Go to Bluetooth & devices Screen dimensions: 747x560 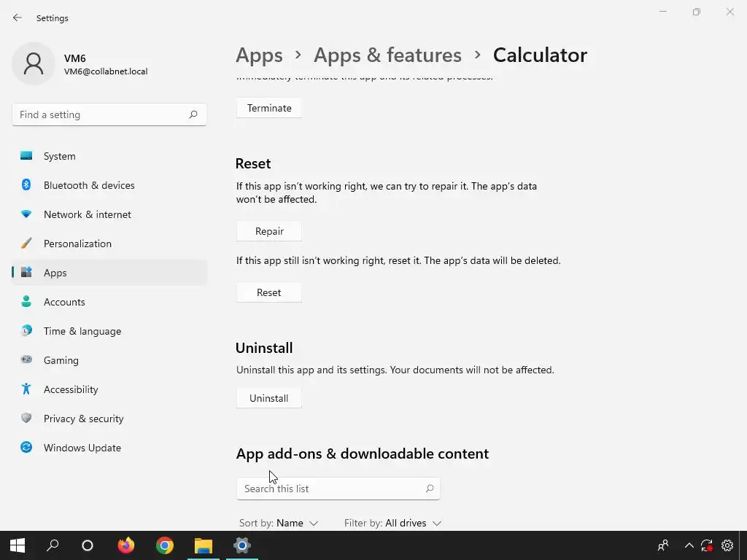[109, 185]
